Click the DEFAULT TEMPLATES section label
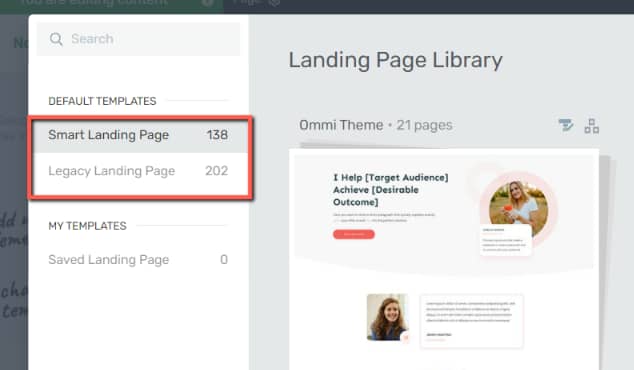Screen dimensions: 634x370 (102, 101)
